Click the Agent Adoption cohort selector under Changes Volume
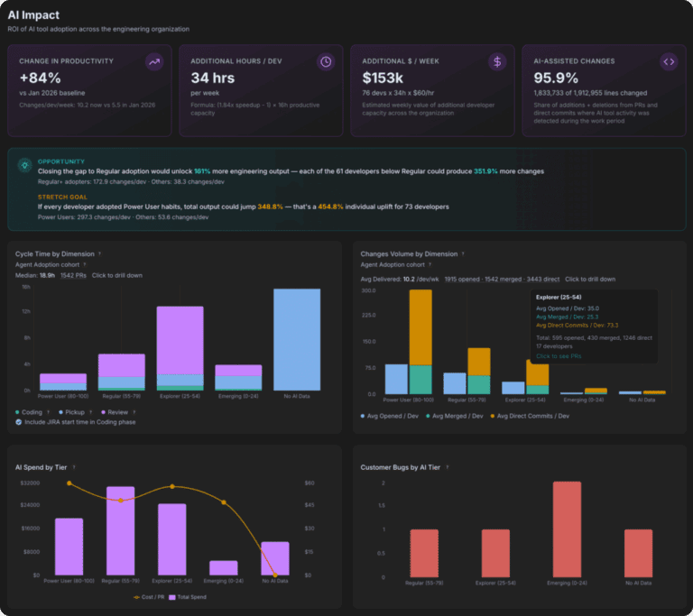Viewport: 693px width, 616px height. tap(393, 264)
